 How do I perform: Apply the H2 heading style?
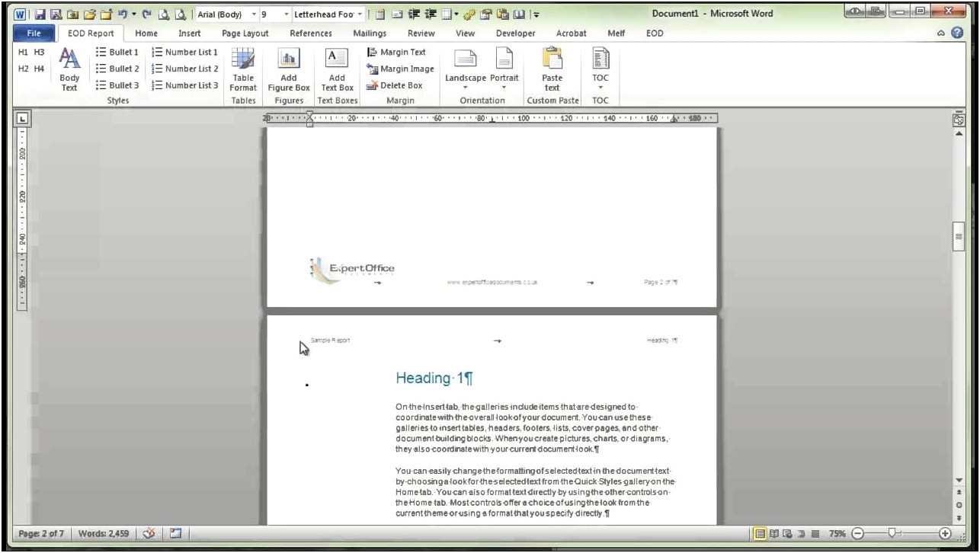click(x=23, y=69)
